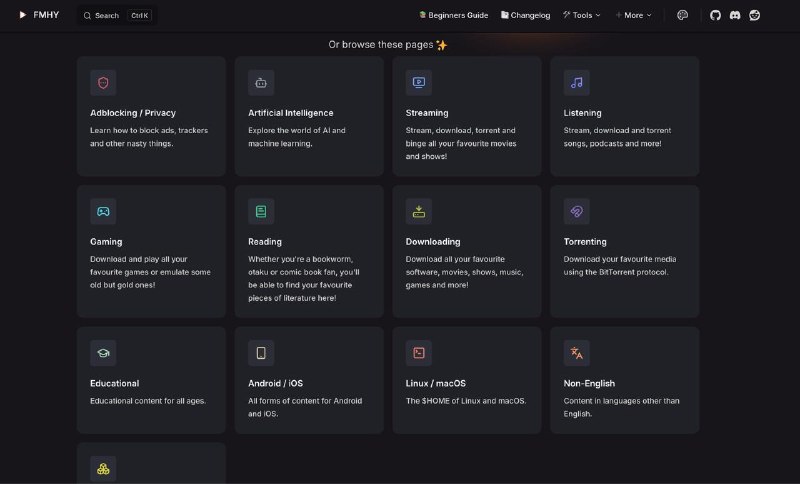Click the music note icon for Listening
800x484 pixels.
[x=577, y=83]
